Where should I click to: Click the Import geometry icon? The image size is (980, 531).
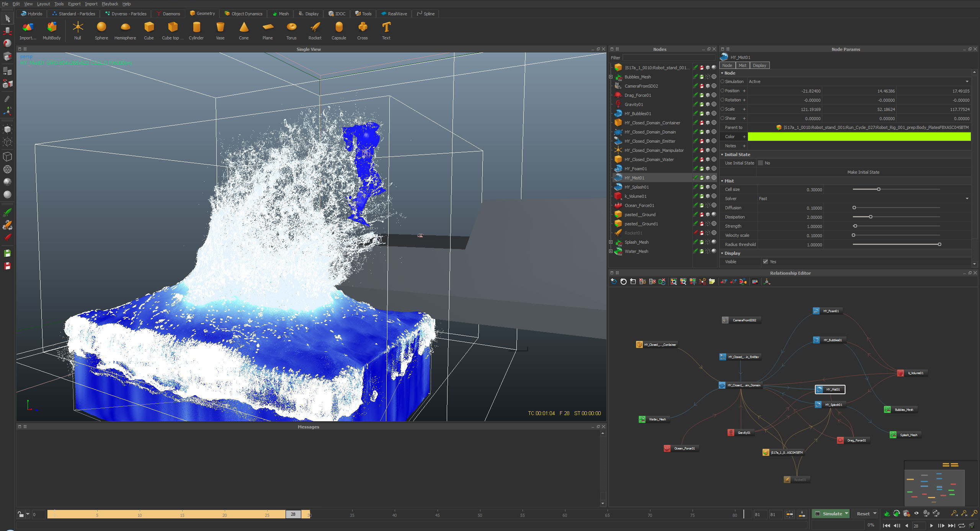28,28
